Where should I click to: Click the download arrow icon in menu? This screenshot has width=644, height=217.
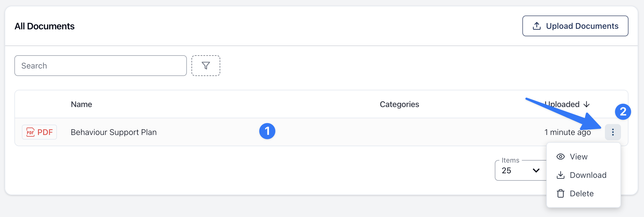(x=560, y=175)
